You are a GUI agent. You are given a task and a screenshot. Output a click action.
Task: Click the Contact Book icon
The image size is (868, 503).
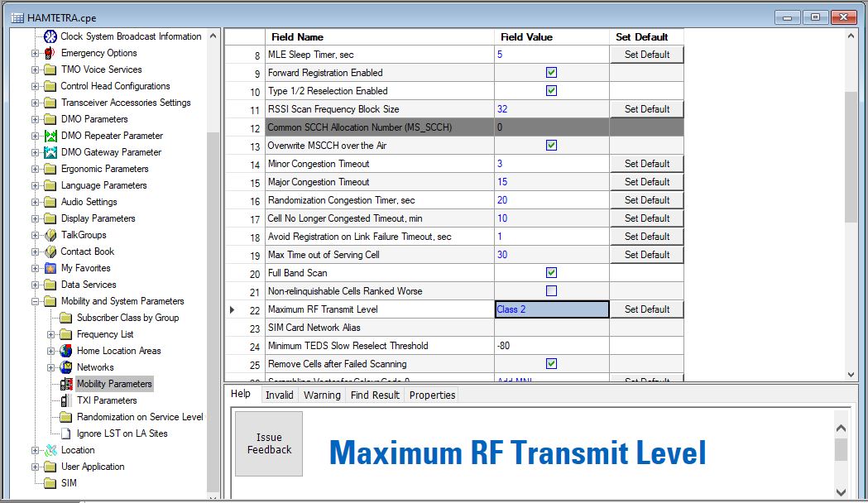[50, 251]
